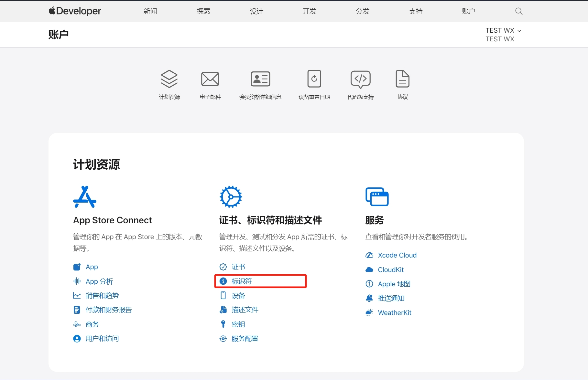Expand the TEST WX account dropdown
The width and height of the screenshot is (588, 380).
pyautogui.click(x=503, y=30)
